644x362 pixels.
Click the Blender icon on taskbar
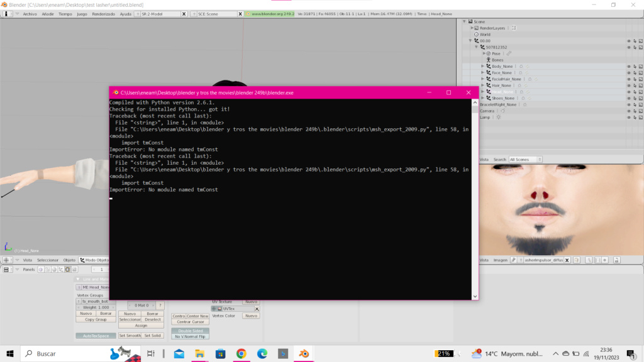point(304,353)
